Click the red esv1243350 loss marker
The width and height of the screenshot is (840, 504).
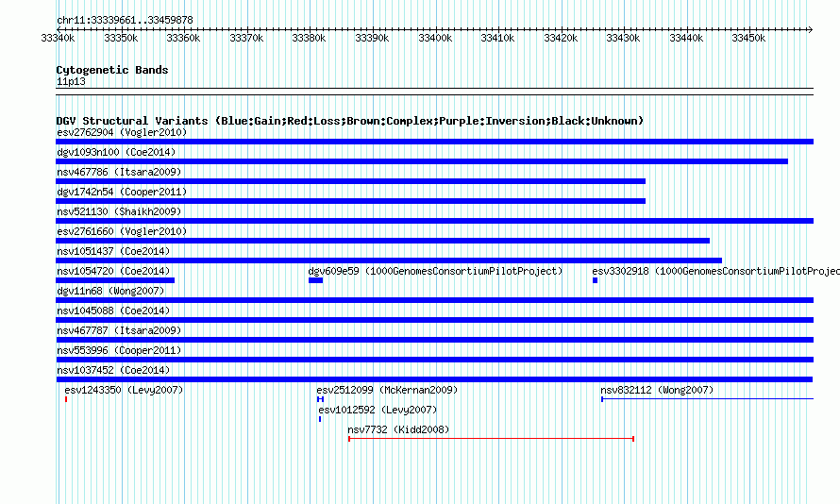[66, 399]
